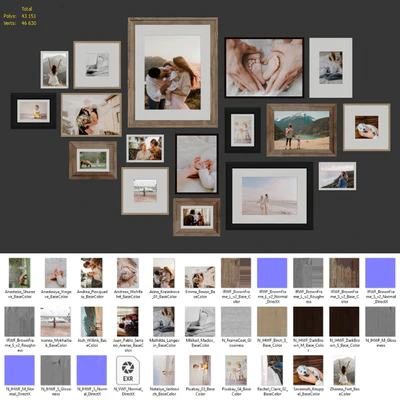Select the N_IHWF_S_Glossiness texture file
Viewport: 400px width, 400px height.
(56, 370)
